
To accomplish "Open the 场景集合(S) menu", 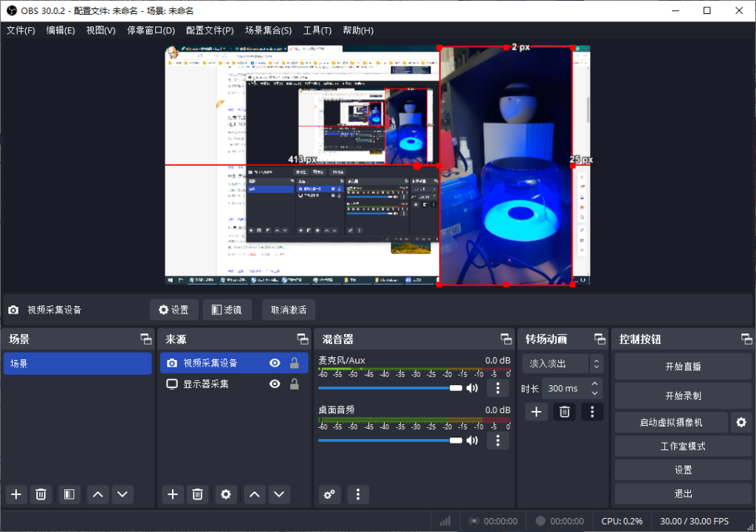I will point(269,30).
